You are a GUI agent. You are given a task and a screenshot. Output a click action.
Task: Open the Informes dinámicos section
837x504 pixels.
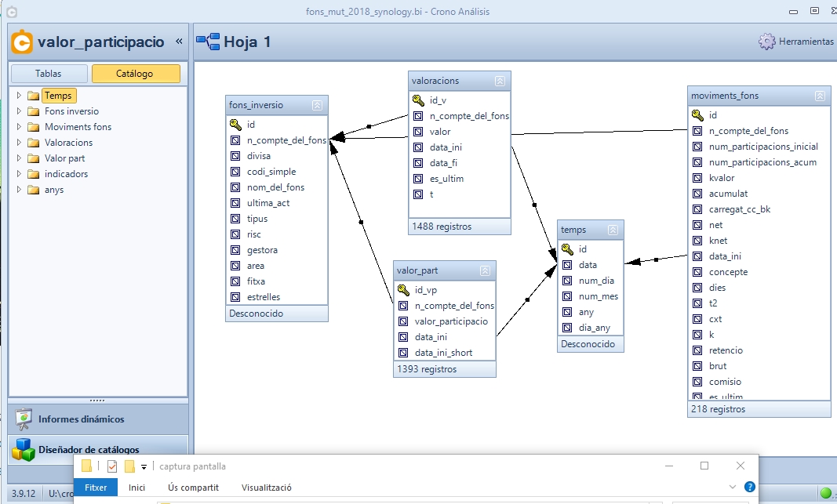(81, 419)
